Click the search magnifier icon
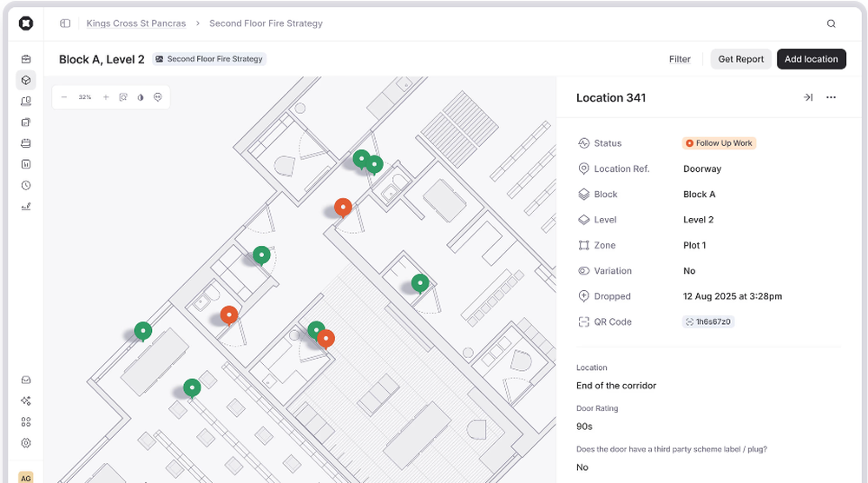 tap(831, 23)
